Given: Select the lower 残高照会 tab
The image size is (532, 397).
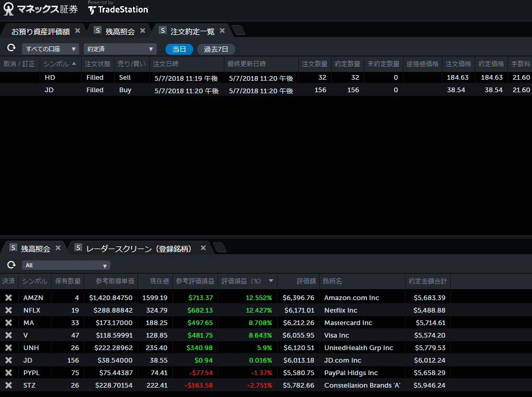Looking at the screenshot, I should pyautogui.click(x=35, y=249).
